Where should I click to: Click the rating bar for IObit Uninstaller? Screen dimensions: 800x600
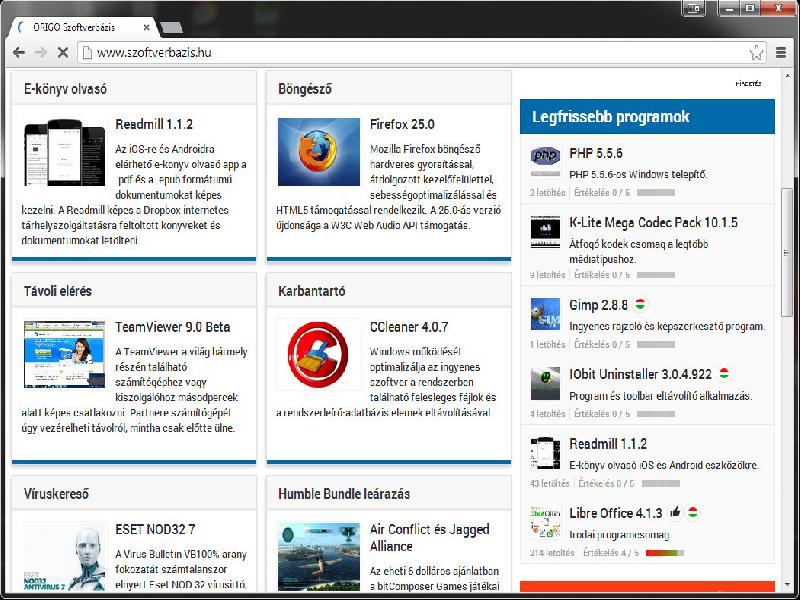pyautogui.click(x=656, y=414)
